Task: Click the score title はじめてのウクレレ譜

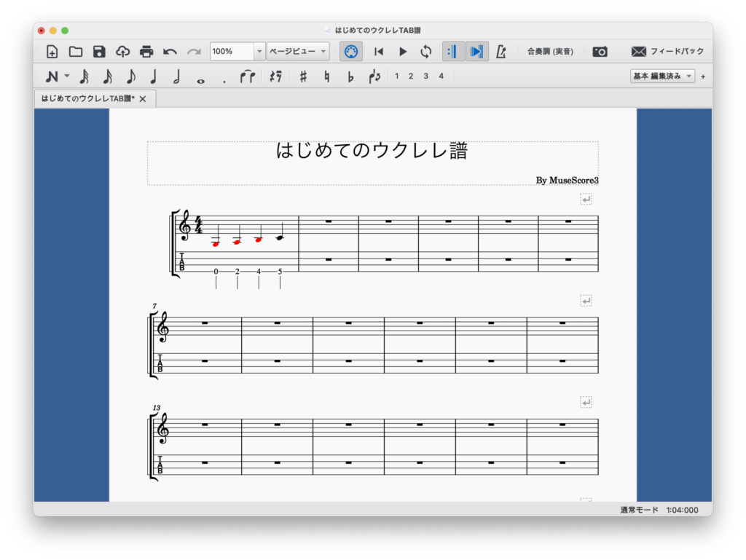Action: click(372, 151)
